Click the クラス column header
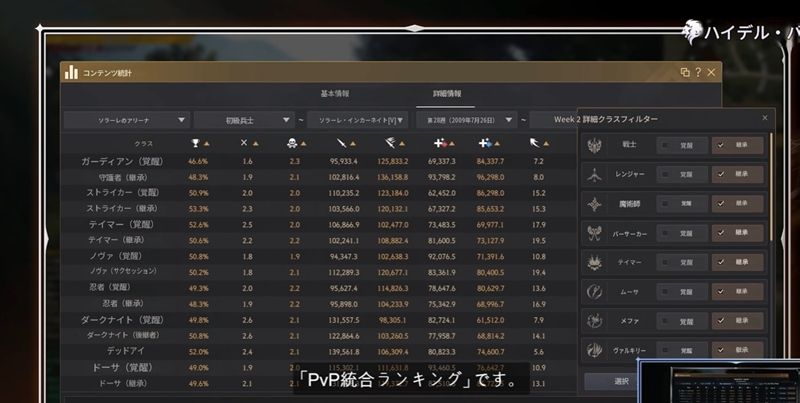This screenshot has height=403, width=800. tap(143, 144)
